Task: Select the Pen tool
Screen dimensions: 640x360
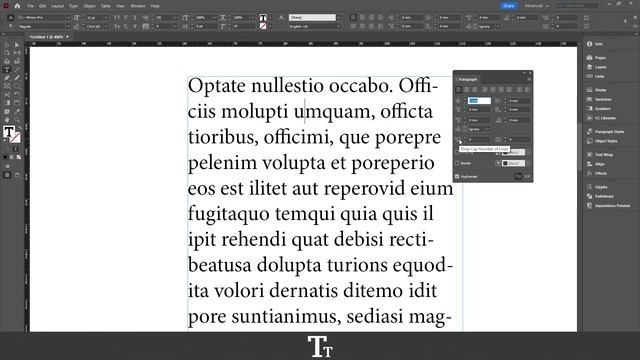Action: click(x=7, y=78)
